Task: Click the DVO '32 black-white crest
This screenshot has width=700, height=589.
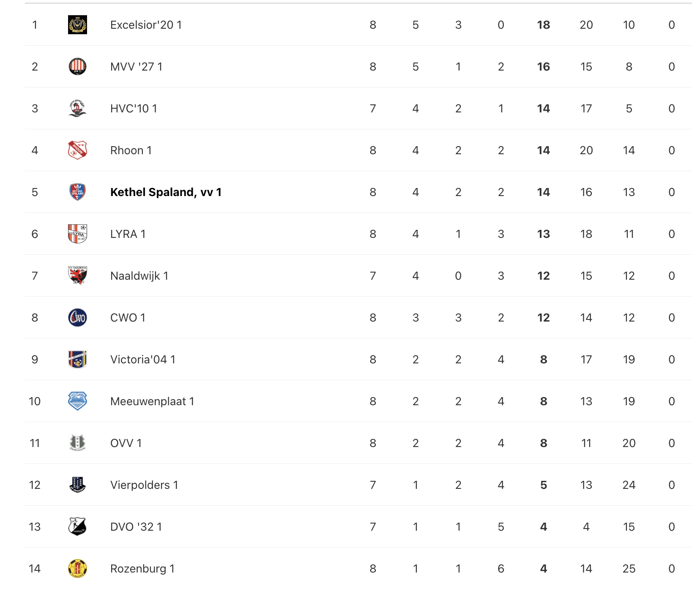Action: (77, 527)
